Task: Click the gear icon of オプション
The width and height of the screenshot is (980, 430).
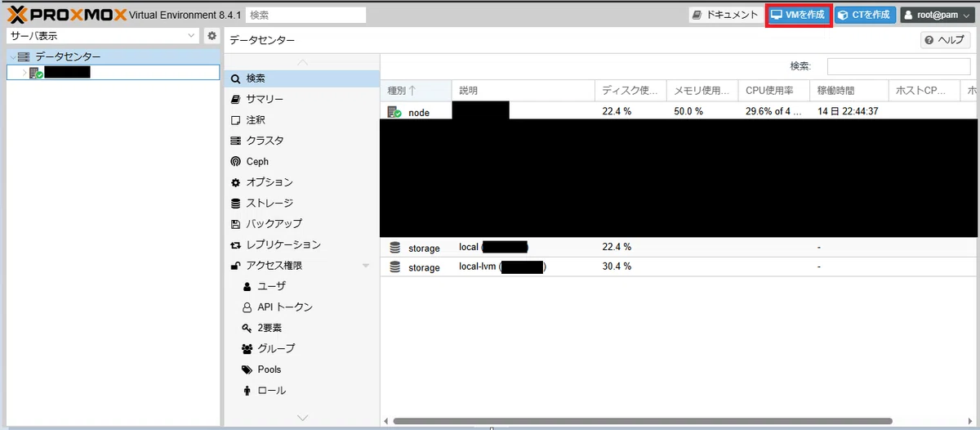Action: coord(235,182)
